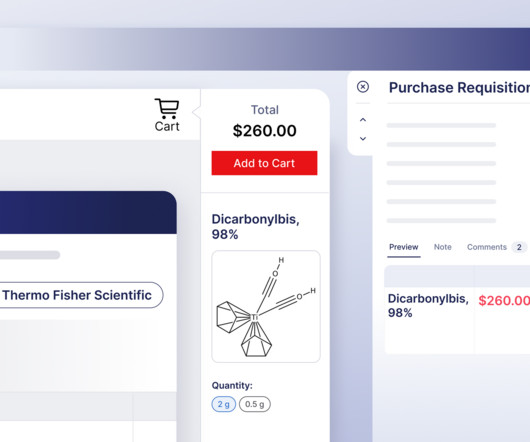Click the $260.00 price in the preview table
This screenshot has width=530, height=442.
[x=504, y=300]
